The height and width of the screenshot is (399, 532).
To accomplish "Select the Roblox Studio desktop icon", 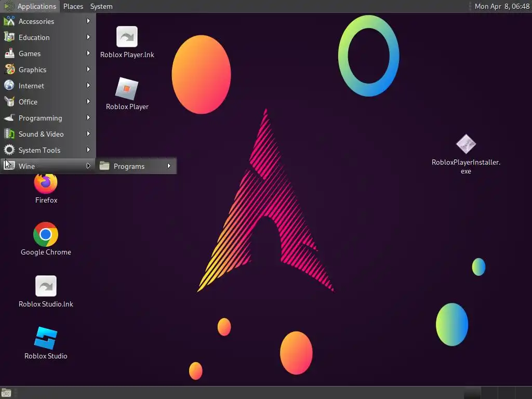I will coord(46,338).
